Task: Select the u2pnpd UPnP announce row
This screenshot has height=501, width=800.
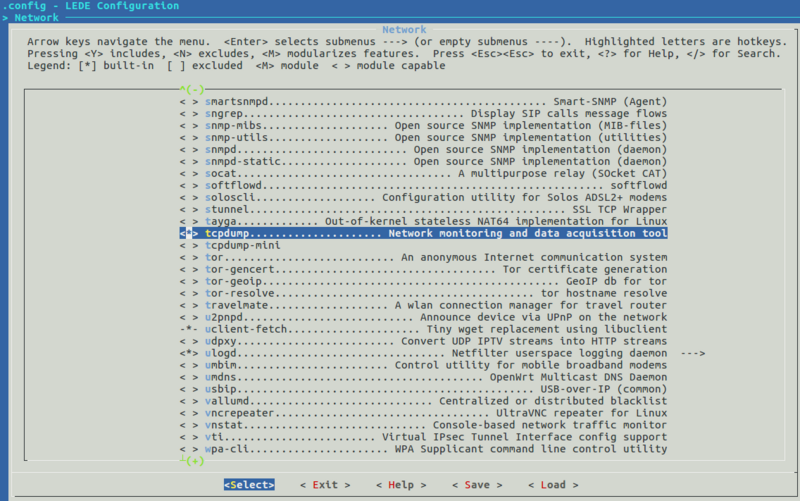Action: (x=423, y=317)
